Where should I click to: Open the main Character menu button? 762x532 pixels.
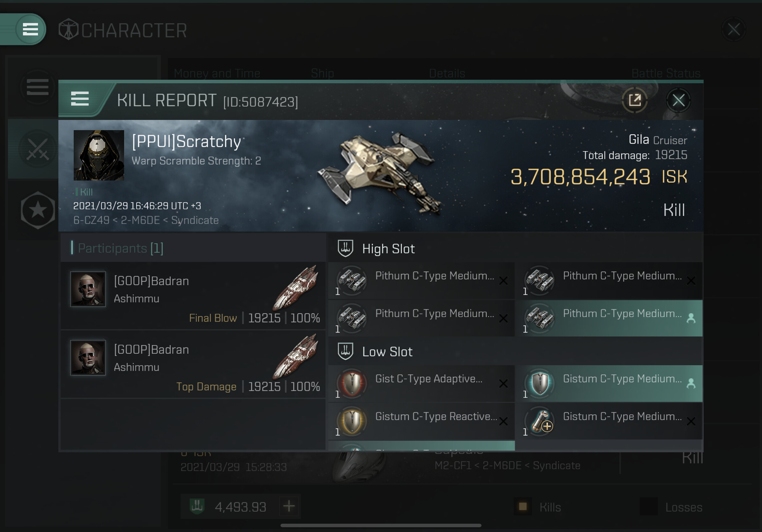[30, 29]
